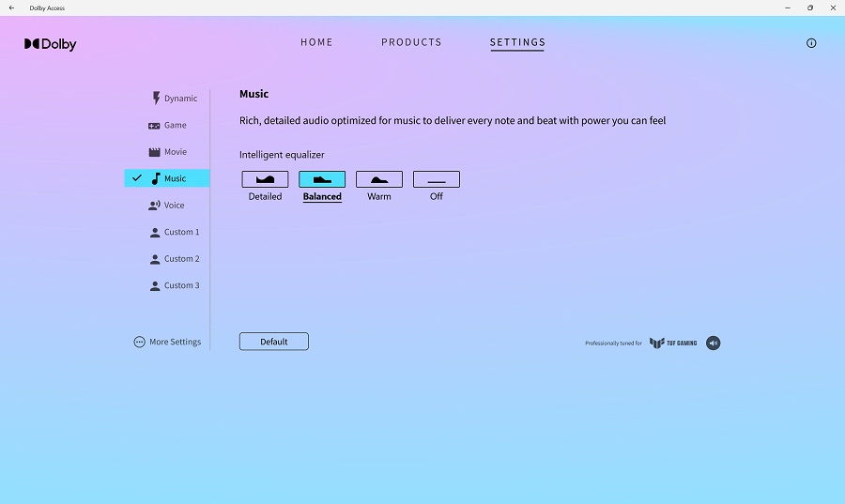Image resolution: width=845 pixels, height=504 pixels.
Task: Click the back arrow in title bar
Action: 11,8
